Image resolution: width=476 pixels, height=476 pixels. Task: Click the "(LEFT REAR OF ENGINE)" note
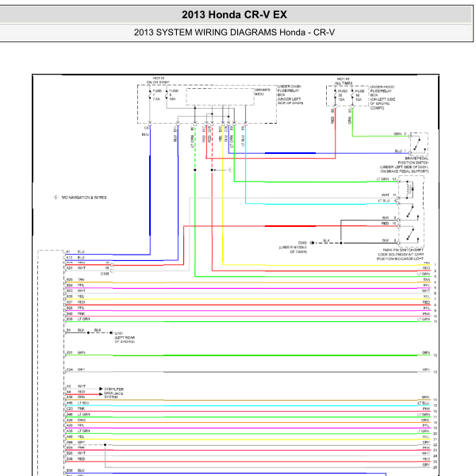[x=125, y=340]
